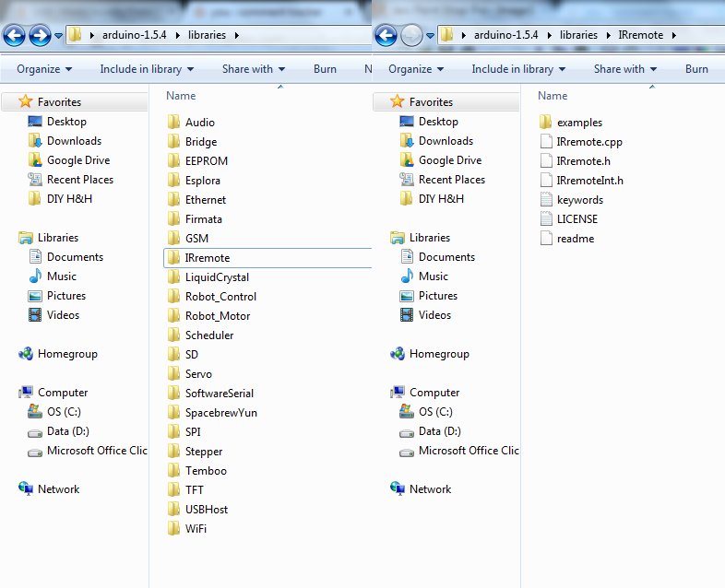Click Network icon in right window

coord(398,488)
